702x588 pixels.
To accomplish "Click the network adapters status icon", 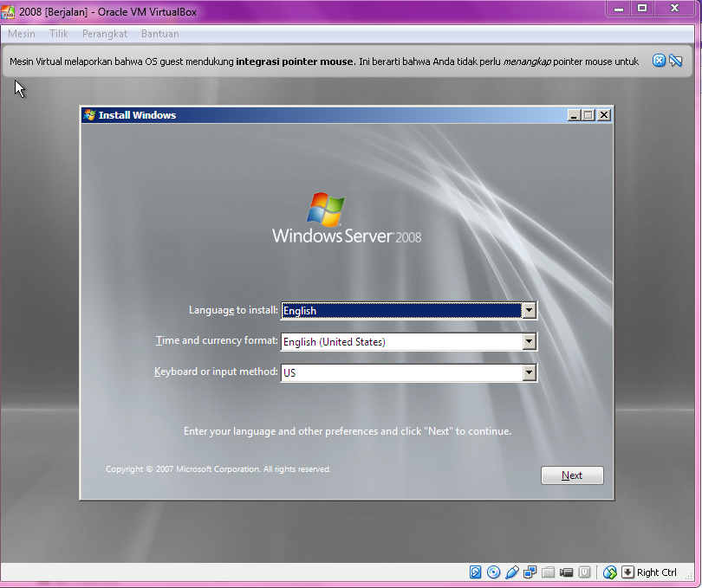I will point(530,572).
